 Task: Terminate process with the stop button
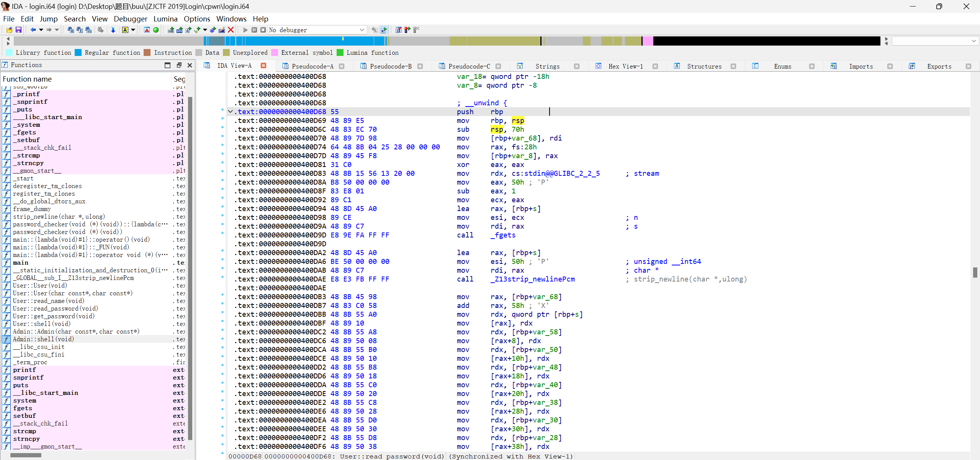pos(263,30)
